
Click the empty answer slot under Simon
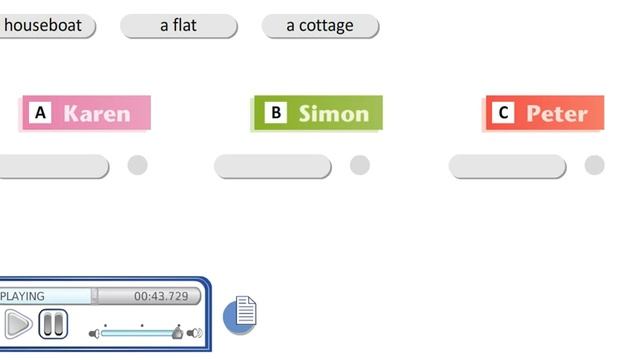(273, 166)
